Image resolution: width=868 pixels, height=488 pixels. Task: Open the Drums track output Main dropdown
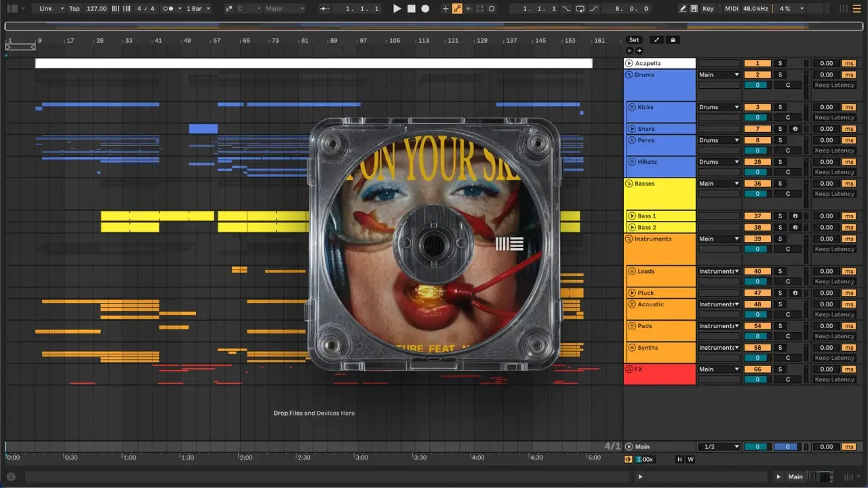(719, 75)
